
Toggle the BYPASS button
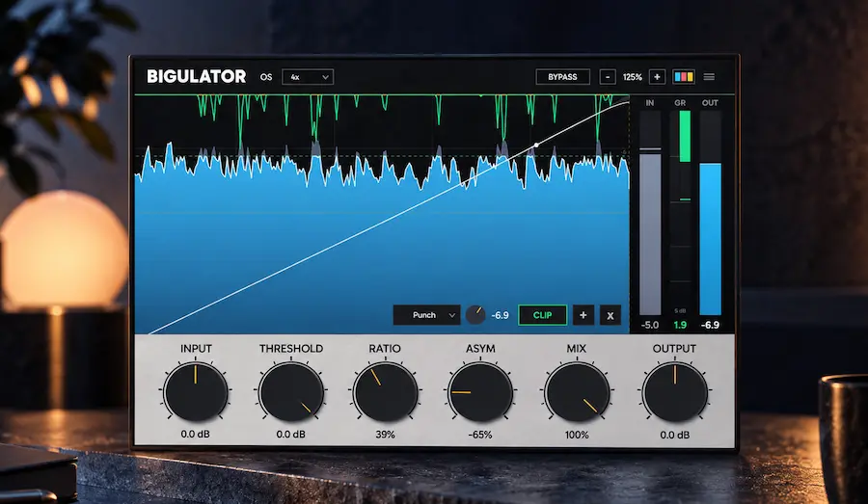562,77
